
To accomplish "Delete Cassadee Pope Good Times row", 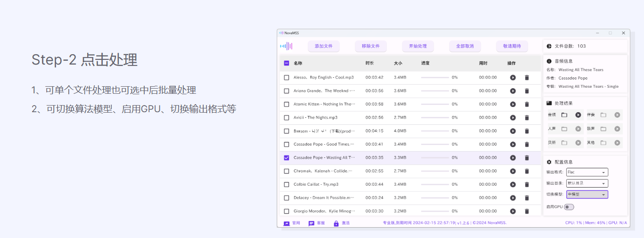I will 527,144.
